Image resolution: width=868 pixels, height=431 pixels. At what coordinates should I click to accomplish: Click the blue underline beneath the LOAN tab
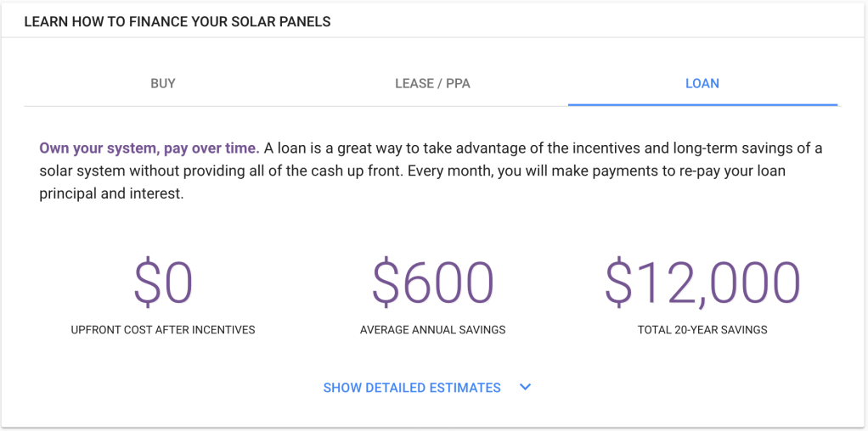(x=702, y=104)
